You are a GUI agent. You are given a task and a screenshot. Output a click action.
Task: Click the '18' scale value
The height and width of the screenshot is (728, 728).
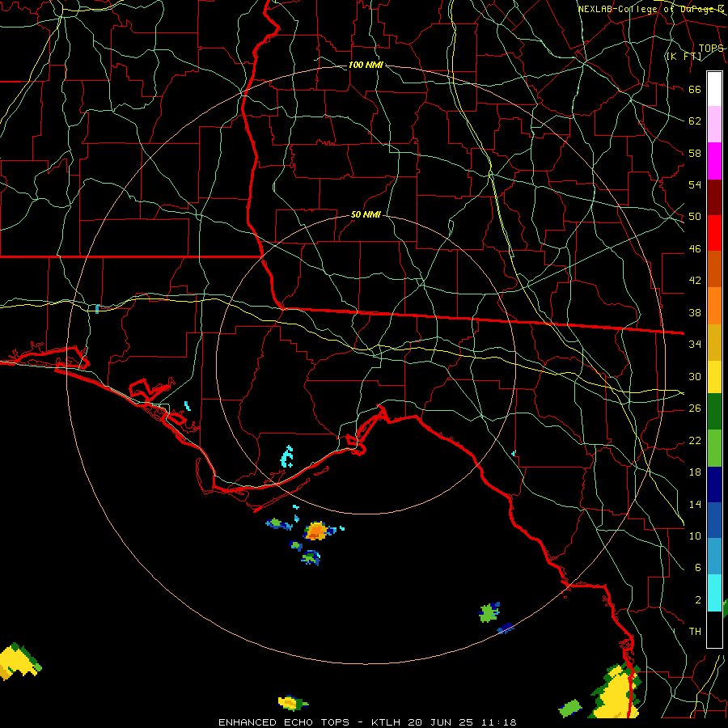click(695, 472)
